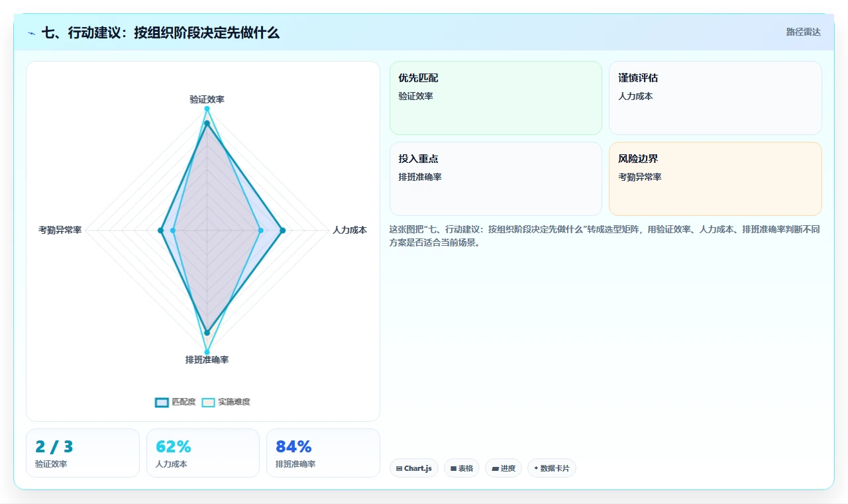Click the top light-cyan data point at 验证效率
This screenshot has width=848, height=504.
coord(207,109)
